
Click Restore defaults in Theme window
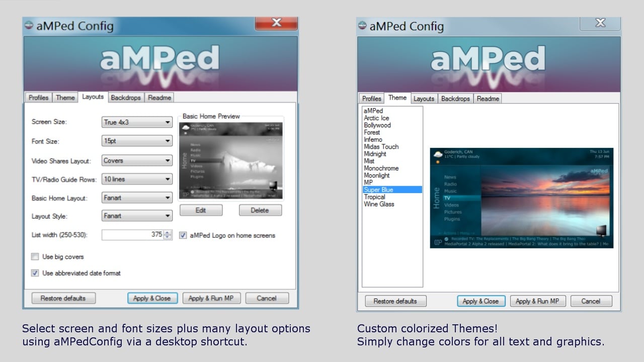395,301
